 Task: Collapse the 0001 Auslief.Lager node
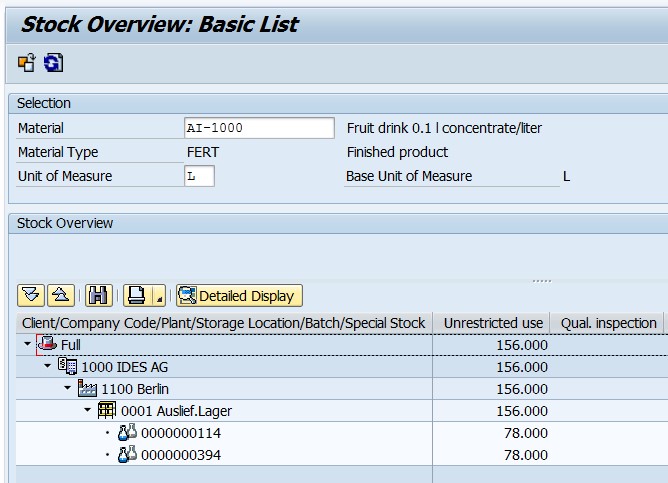pyautogui.click(x=87, y=410)
